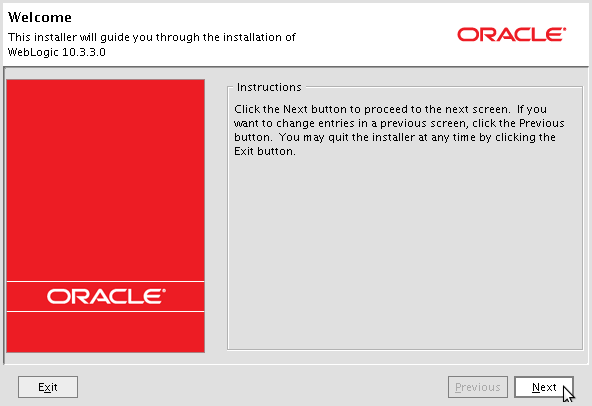592x406 pixels.
Task: Click the WebLogic 10.3.3.0 version text
Action: (57, 52)
